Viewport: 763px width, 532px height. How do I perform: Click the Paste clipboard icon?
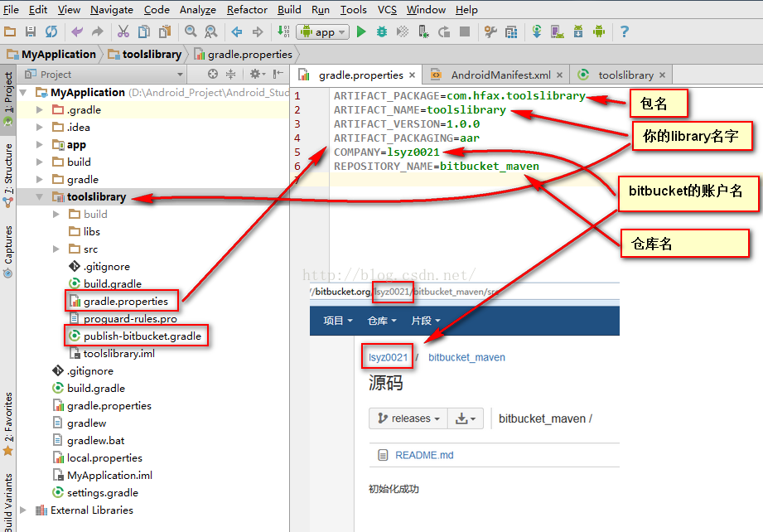pos(165,32)
